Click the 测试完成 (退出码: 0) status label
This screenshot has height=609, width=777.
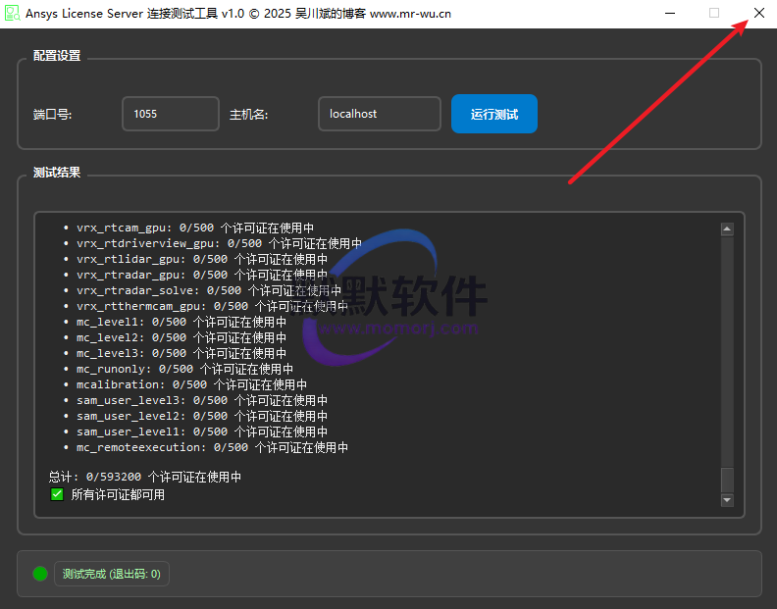point(111,574)
